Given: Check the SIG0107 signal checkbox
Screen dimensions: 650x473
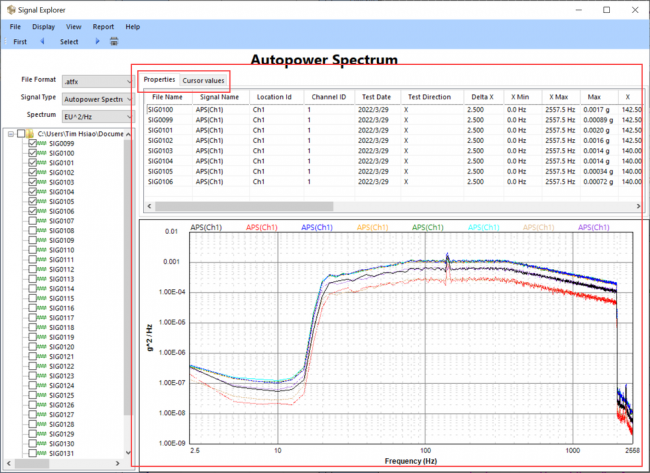Looking at the screenshot, I should [x=32, y=221].
